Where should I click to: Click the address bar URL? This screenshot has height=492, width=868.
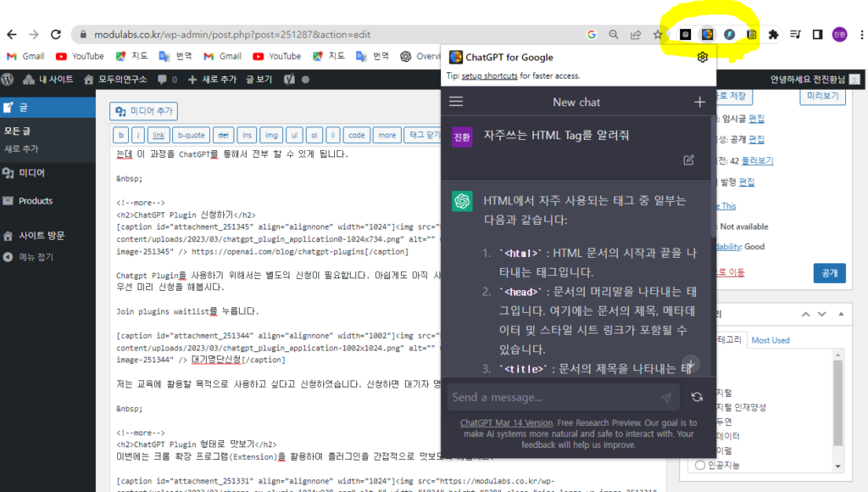[x=232, y=34]
